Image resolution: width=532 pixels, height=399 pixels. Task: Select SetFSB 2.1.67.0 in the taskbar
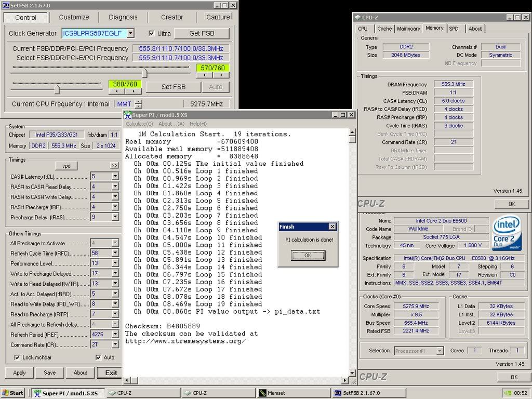(x=368, y=393)
